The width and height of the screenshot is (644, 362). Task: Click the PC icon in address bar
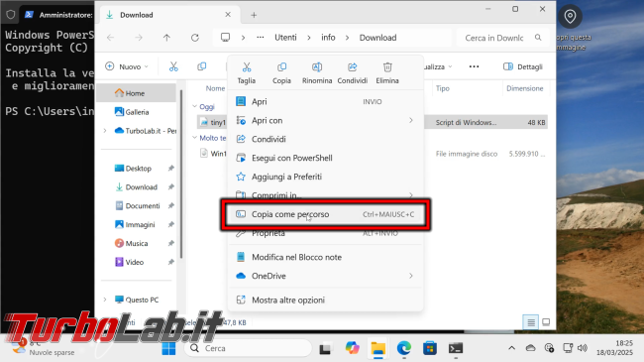point(226,38)
